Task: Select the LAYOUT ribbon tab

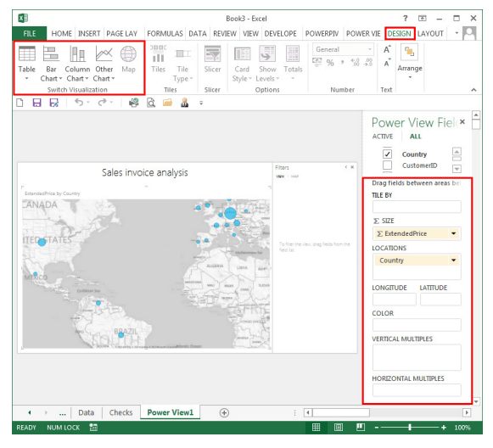Action: pos(430,34)
